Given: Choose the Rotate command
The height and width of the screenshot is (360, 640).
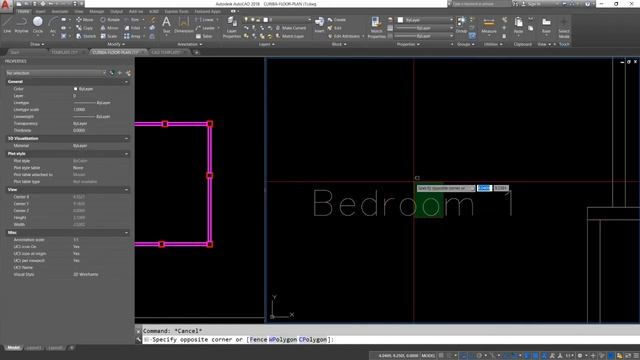Looking at the screenshot, I should click(x=110, y=20).
